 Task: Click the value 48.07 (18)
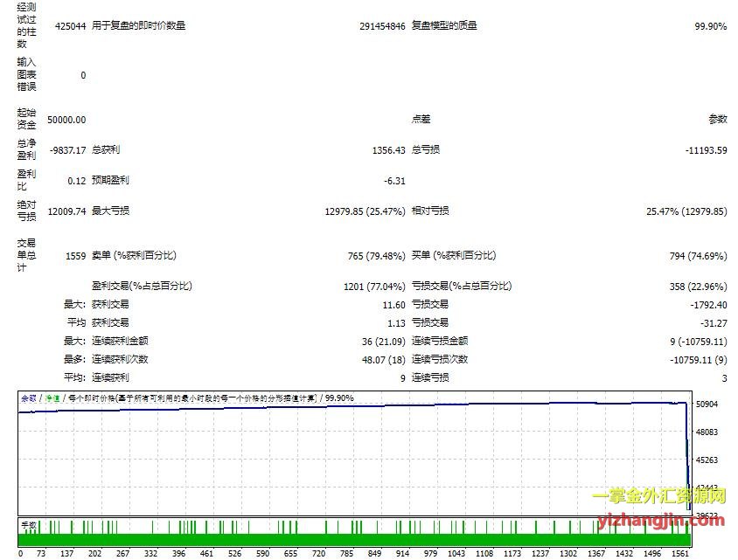[x=384, y=360]
